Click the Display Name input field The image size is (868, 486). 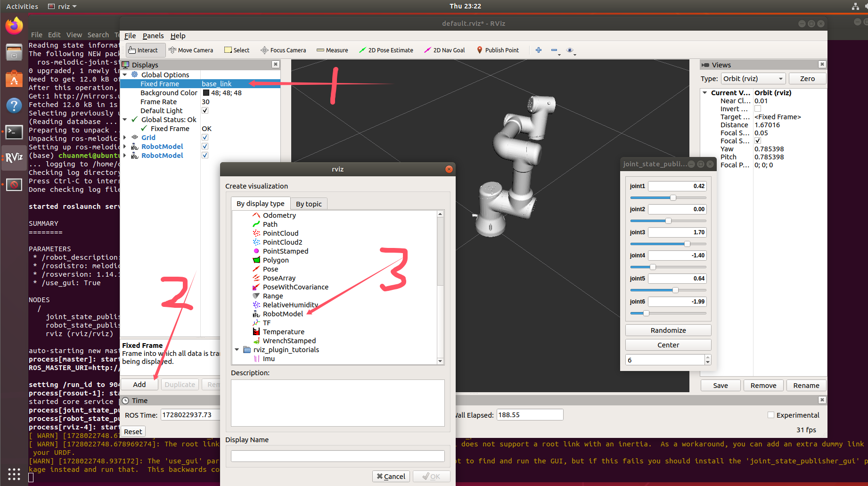(x=337, y=455)
